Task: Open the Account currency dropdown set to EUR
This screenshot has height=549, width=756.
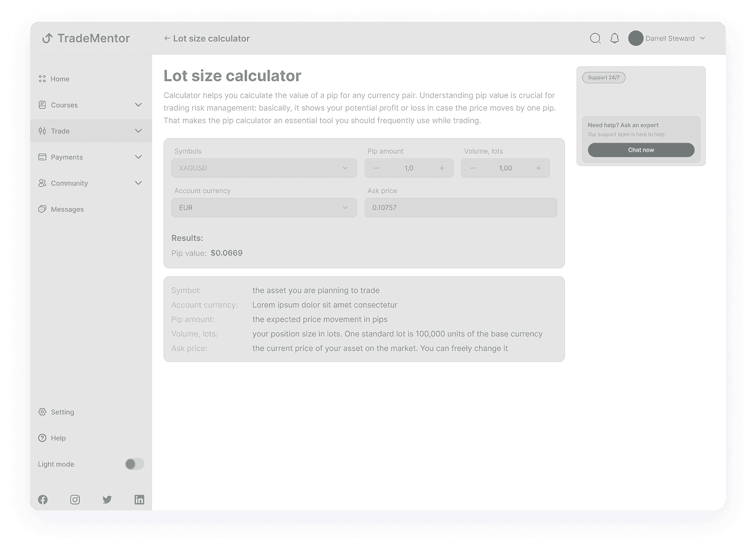Action: (264, 207)
